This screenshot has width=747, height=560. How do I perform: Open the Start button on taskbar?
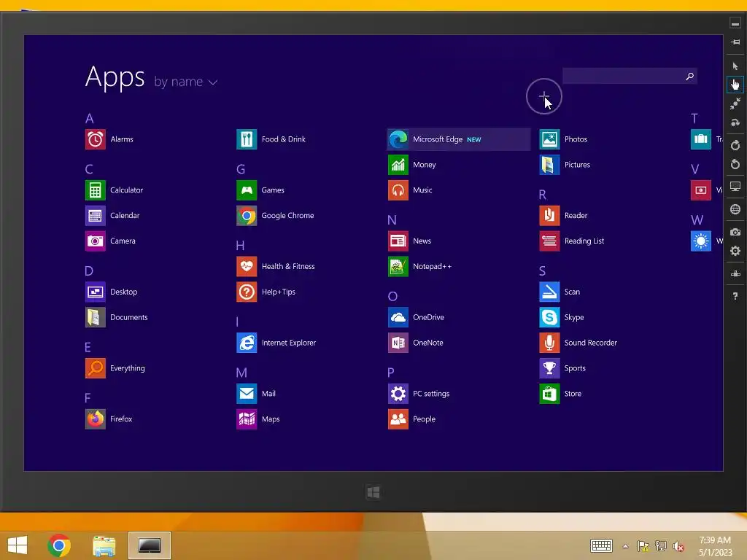[x=18, y=545]
